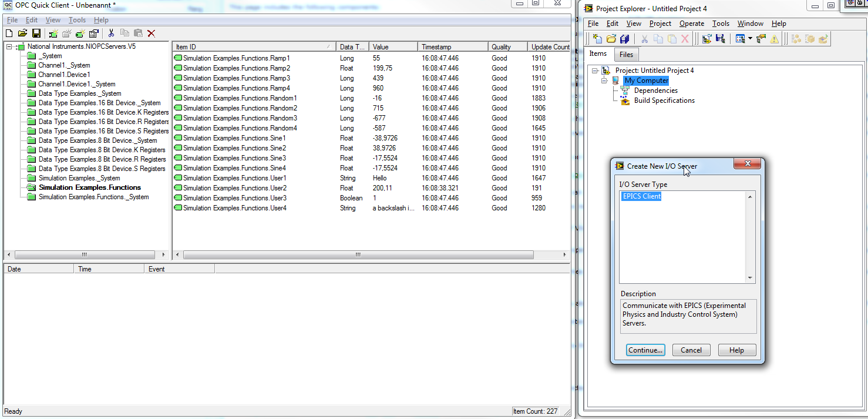The image size is (868, 419).
Task: Save the OPC Quick Client project via floppy icon
Action: (36, 33)
